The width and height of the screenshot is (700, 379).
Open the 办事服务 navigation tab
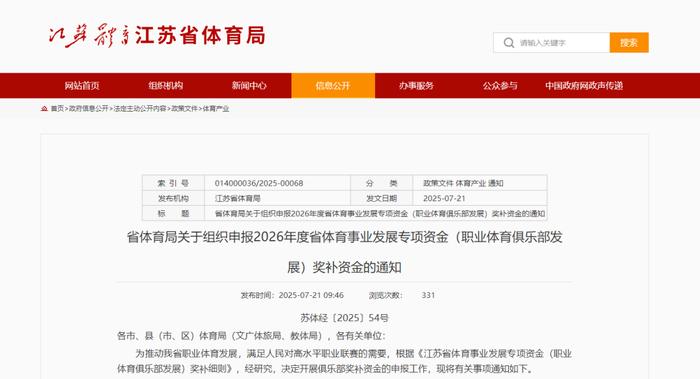pyautogui.click(x=417, y=86)
